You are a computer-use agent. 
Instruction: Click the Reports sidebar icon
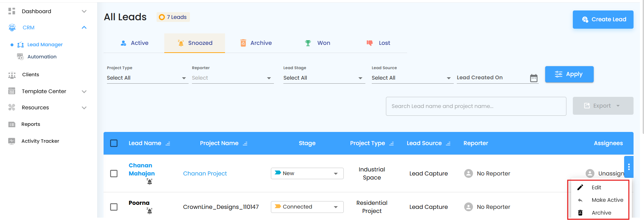pos(12,125)
